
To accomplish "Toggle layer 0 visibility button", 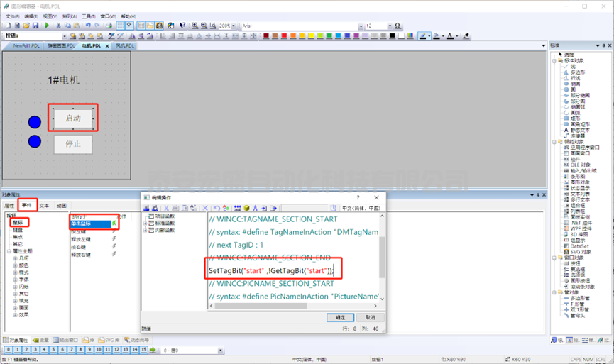I will click(9, 350).
